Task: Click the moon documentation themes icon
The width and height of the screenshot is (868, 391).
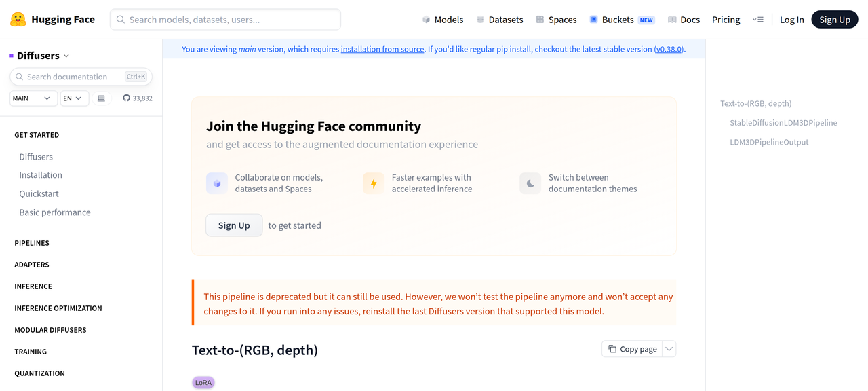Action: [530, 183]
